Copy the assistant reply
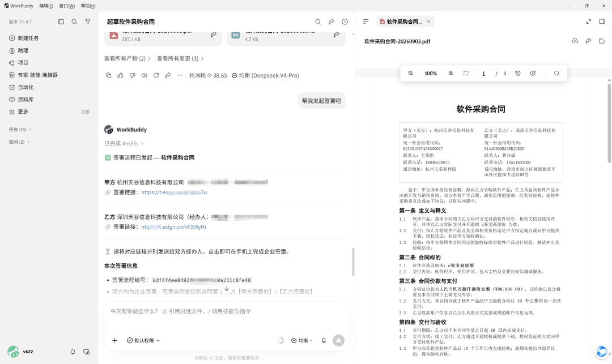Screen dimensions: 612x364 pyautogui.click(x=108, y=76)
